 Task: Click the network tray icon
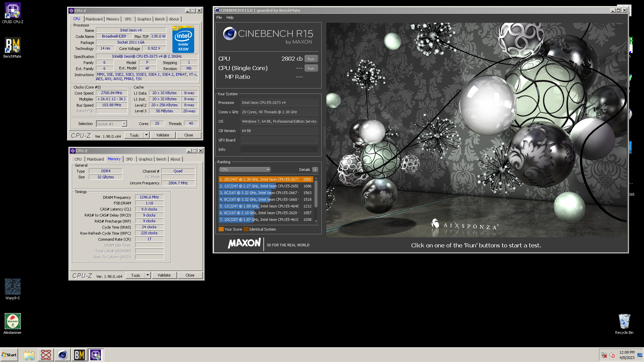[604, 355]
